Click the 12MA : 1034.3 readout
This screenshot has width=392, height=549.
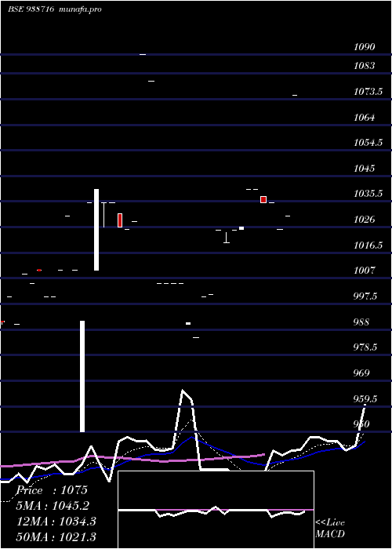click(x=56, y=522)
